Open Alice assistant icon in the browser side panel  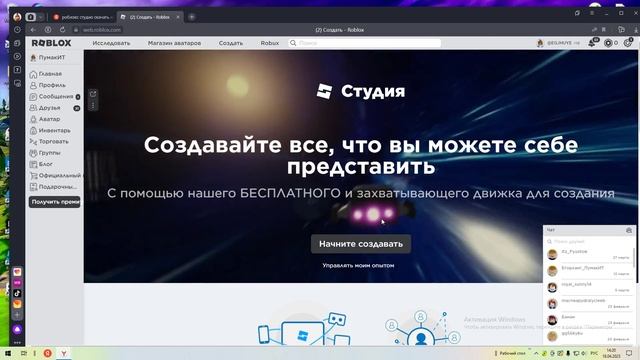(x=17, y=329)
